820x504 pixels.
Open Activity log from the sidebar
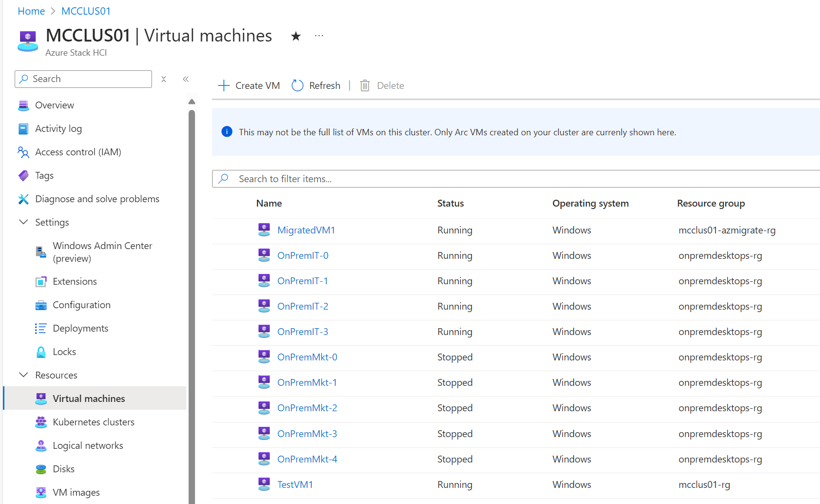click(x=58, y=128)
